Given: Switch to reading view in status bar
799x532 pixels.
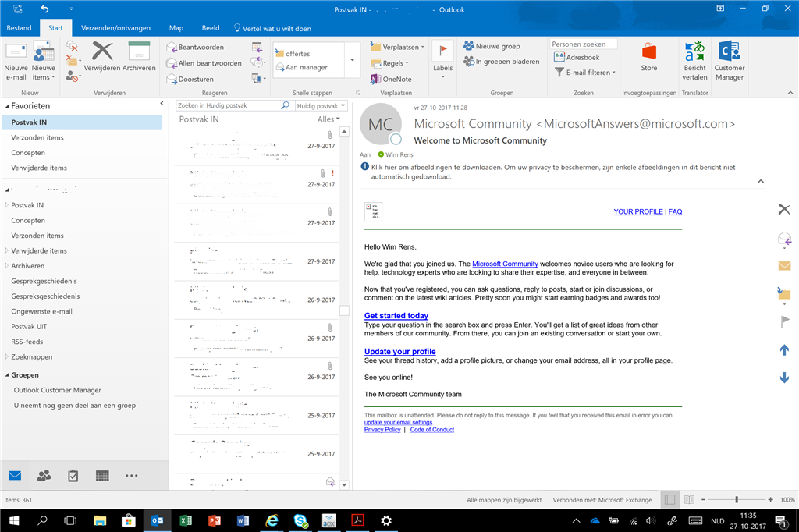Looking at the screenshot, I should click(689, 500).
